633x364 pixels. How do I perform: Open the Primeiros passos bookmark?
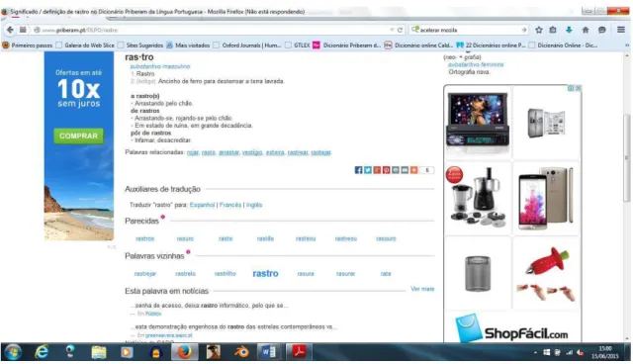28,45
